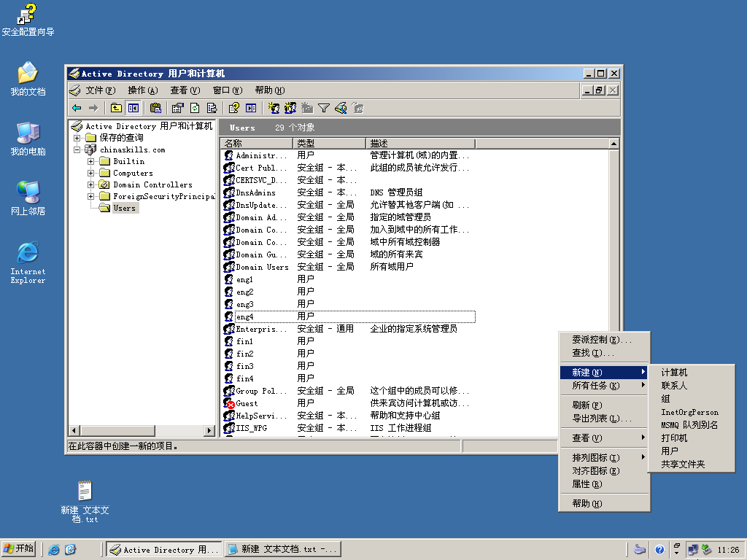
Task: Open the 排列图标 submenu
Action: (603, 458)
